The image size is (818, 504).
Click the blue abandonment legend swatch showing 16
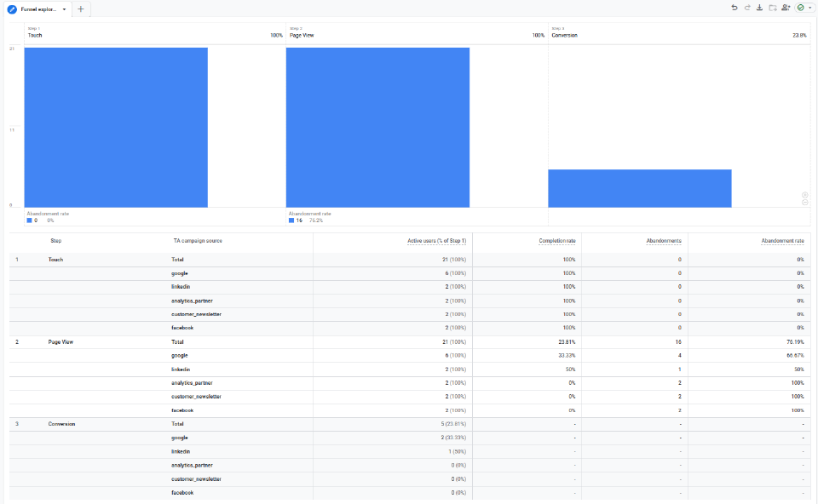pos(291,220)
